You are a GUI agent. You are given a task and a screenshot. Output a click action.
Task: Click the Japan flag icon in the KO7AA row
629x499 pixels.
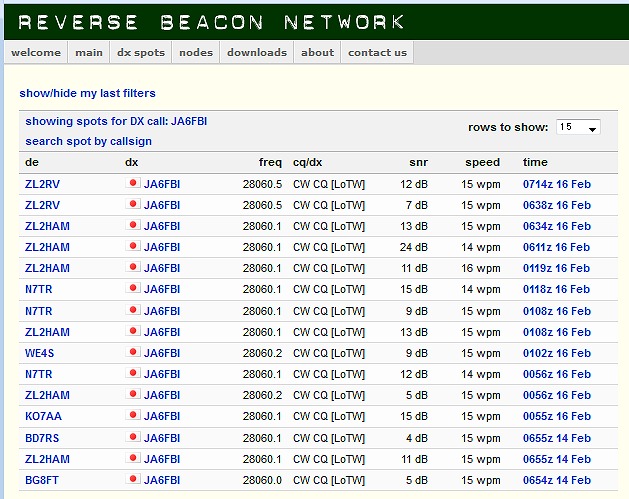(132, 415)
